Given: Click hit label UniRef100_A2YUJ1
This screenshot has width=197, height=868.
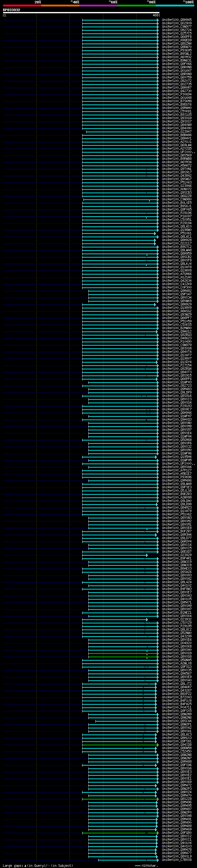Looking at the screenshot, I should point(177,142).
